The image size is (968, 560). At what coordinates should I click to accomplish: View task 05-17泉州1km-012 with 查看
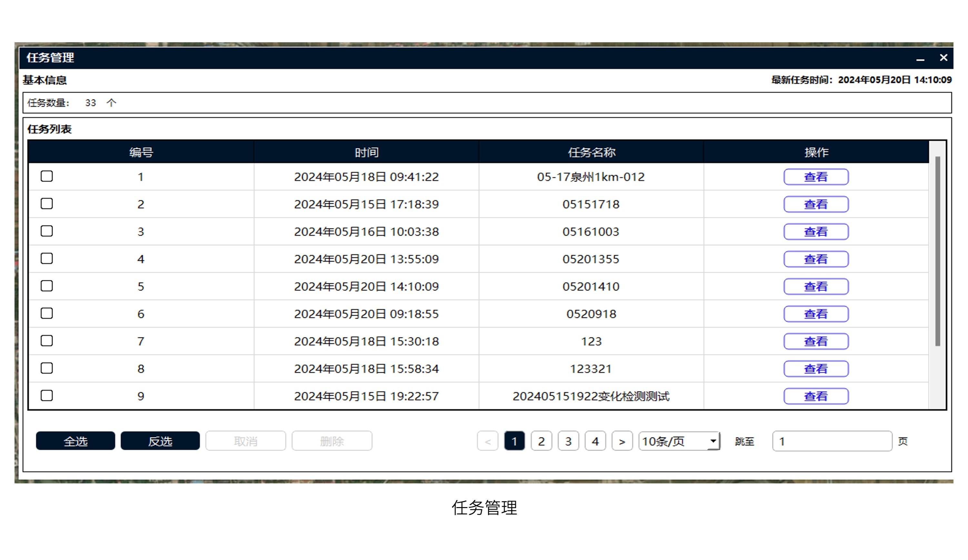point(816,177)
